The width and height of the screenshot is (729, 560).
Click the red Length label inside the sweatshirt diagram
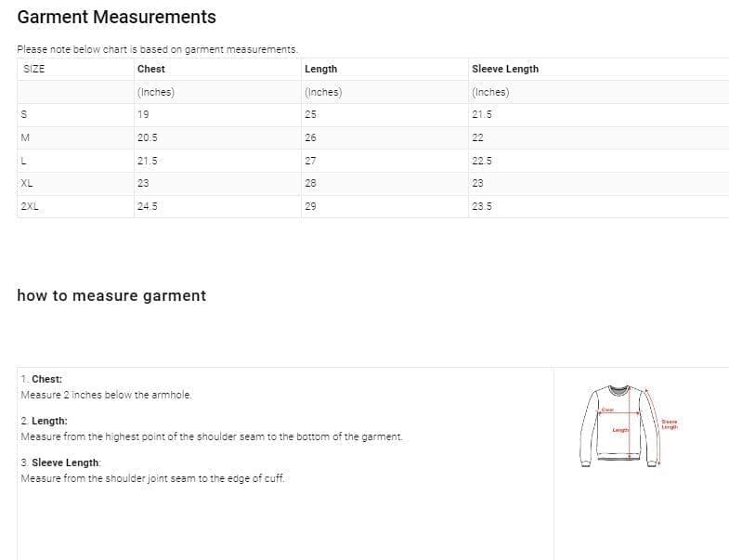[619, 430]
